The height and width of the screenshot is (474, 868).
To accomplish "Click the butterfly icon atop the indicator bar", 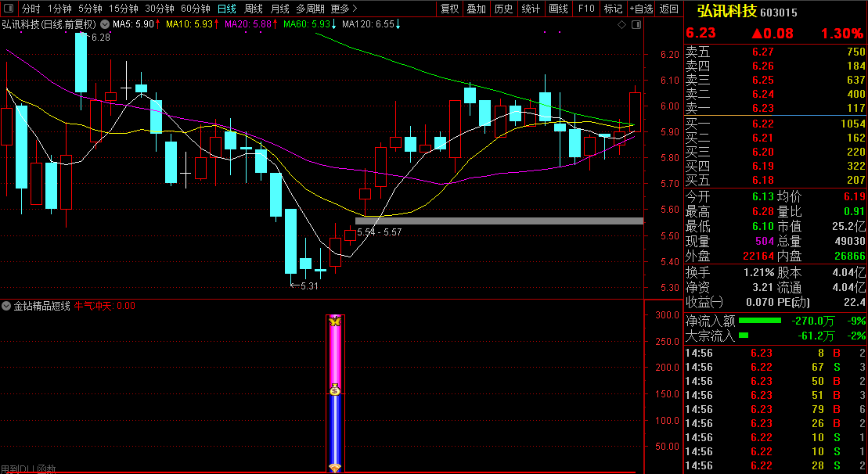I will pos(335,321).
